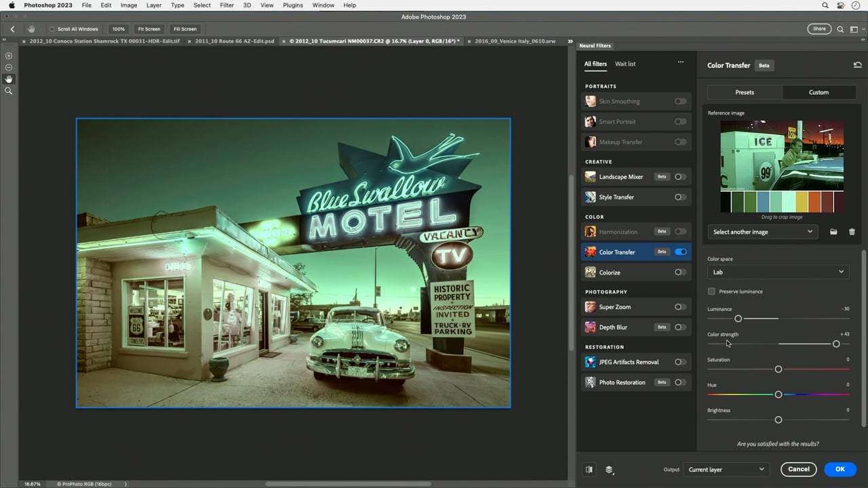Click the reference image thumbnail
Screen dimensions: 868x488
(782, 157)
